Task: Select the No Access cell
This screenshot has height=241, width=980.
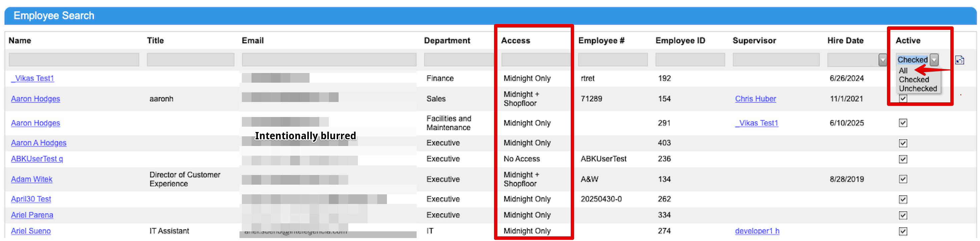Action: [522, 159]
